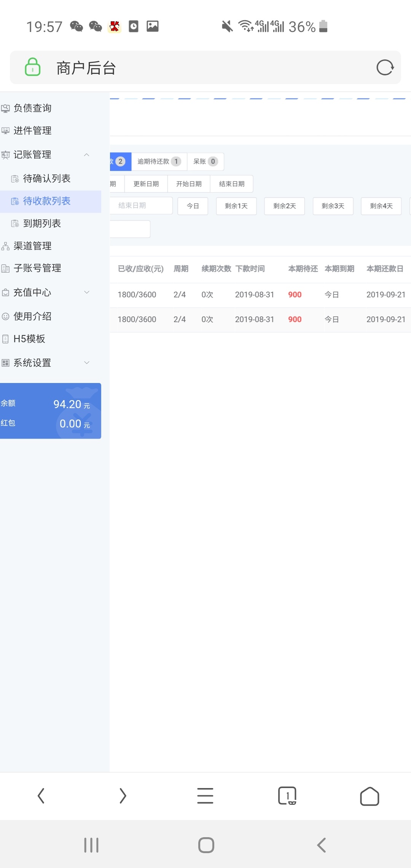This screenshot has height=868, width=411.
Task: Click the 系统设置 grid icon
Action: 5,363
